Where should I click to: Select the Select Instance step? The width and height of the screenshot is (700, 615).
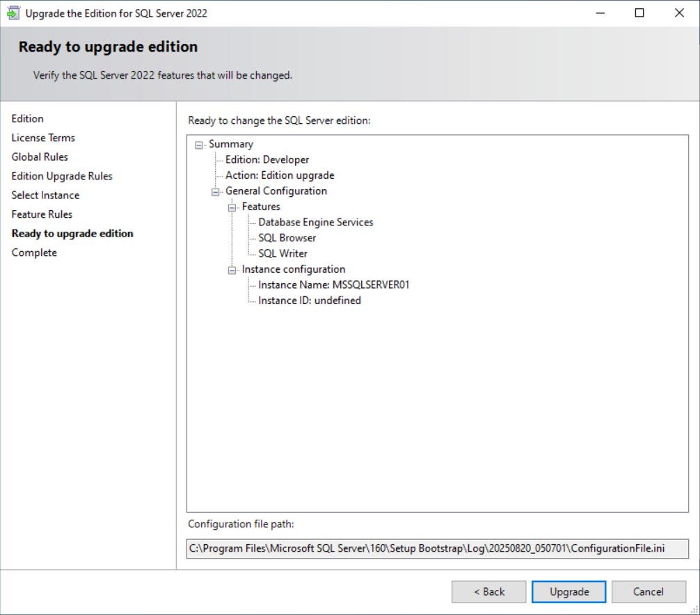45,195
